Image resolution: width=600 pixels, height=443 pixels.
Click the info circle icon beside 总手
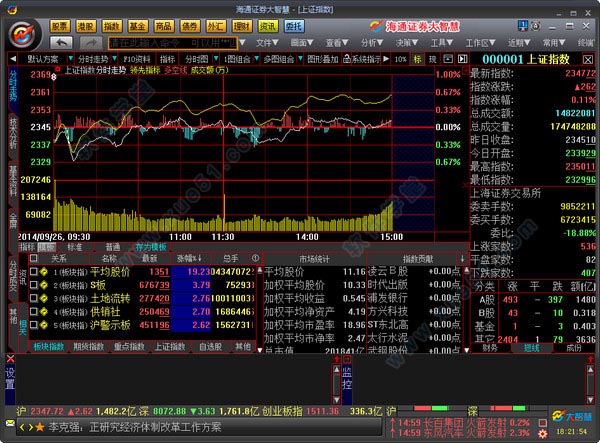coord(256,258)
